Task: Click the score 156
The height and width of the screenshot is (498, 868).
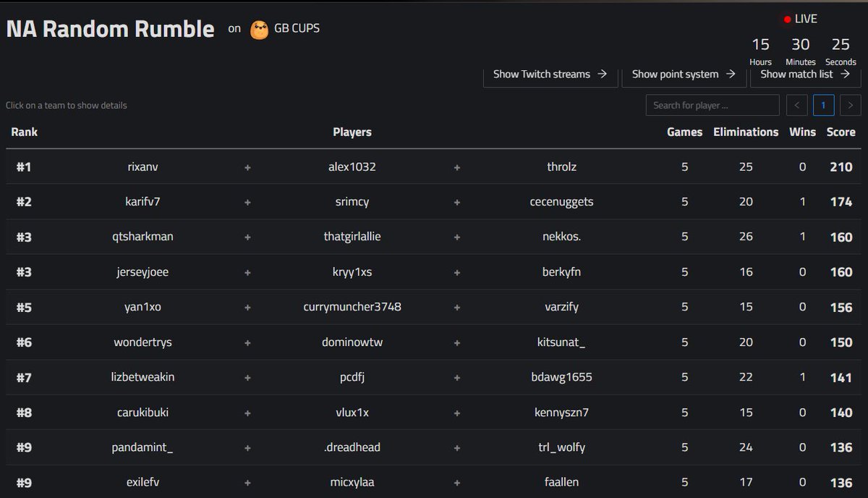Action: click(841, 307)
